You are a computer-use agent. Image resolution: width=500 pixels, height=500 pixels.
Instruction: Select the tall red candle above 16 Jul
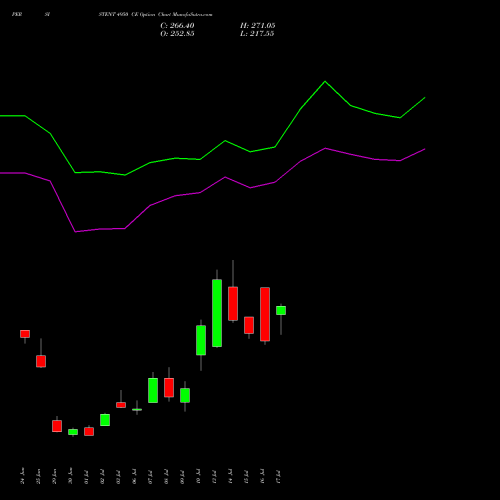click(265, 314)
